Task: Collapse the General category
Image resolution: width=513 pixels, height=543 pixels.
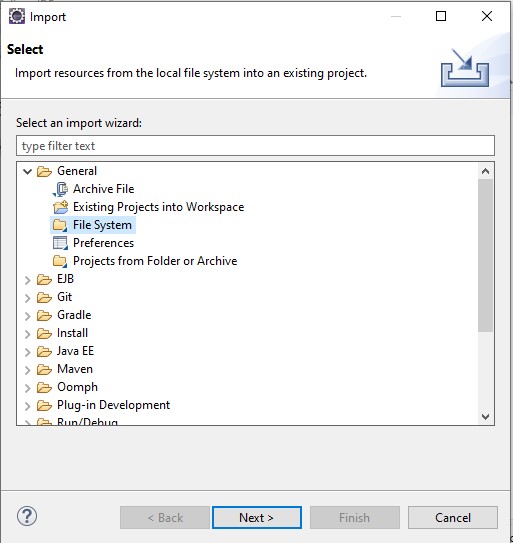Action: [x=27, y=171]
